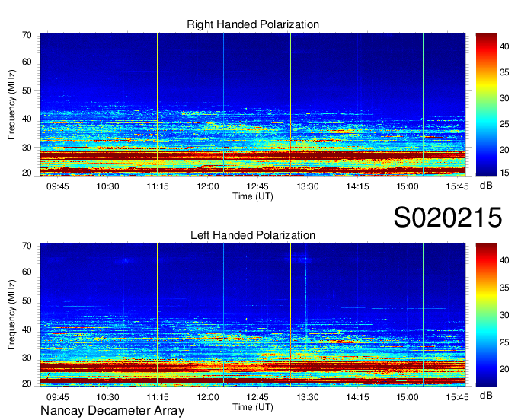The height and width of the screenshot is (420, 518).
Task: Click 'Time (UT)' label under Left Handed plot
Action: click(x=253, y=407)
